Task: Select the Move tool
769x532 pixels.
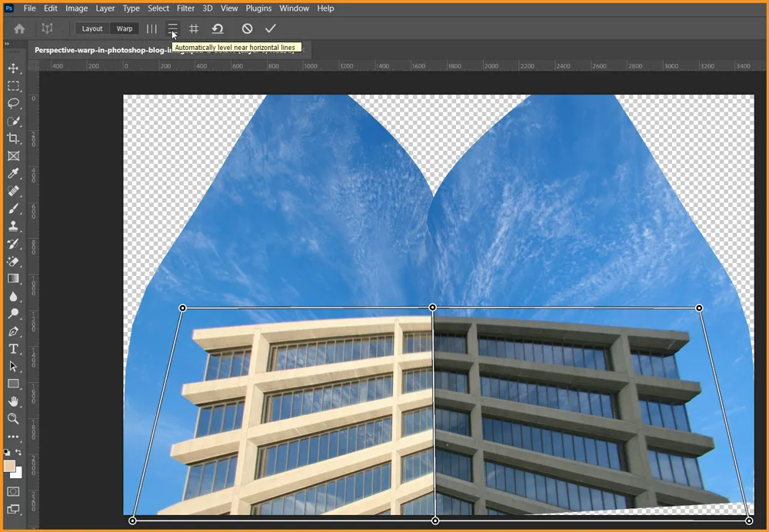Action: click(x=13, y=68)
